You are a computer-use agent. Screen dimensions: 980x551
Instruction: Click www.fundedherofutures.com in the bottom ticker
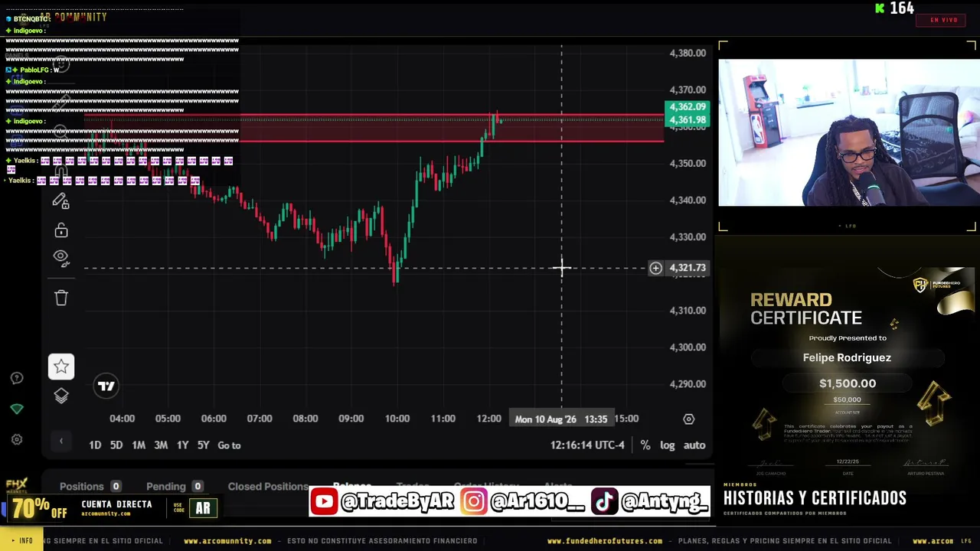(x=605, y=541)
